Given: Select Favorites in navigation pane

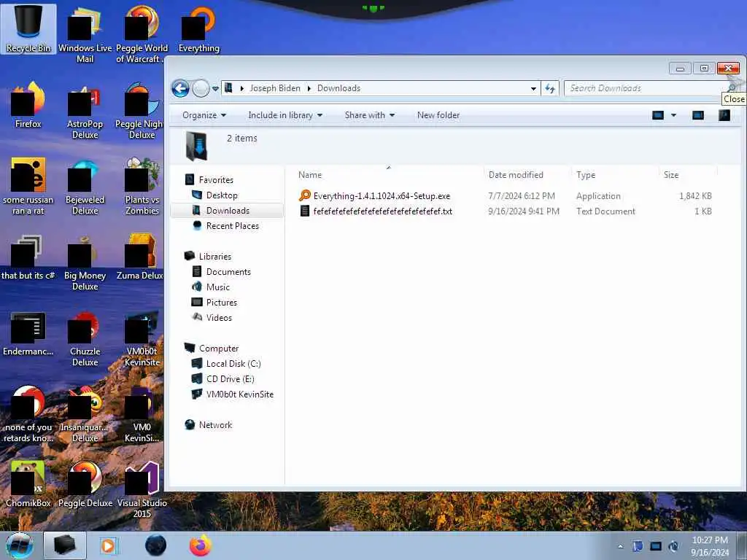Looking at the screenshot, I should coord(216,180).
